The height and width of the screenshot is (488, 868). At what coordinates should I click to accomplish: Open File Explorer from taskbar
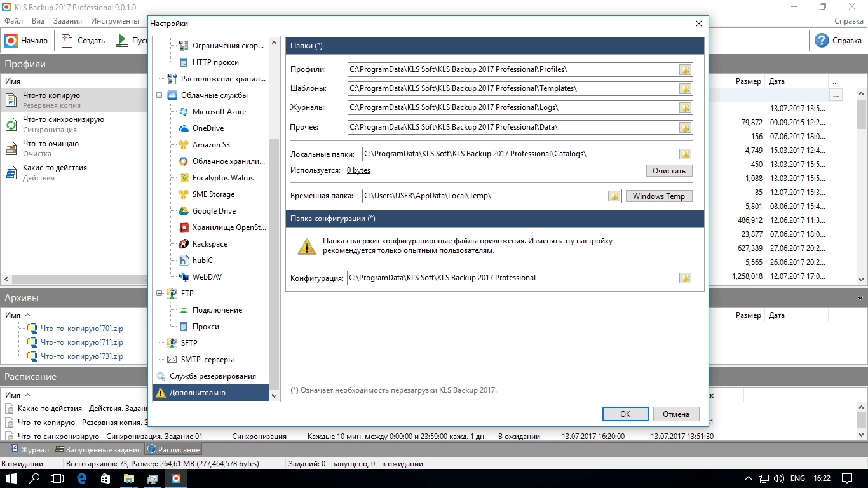pos(128,478)
